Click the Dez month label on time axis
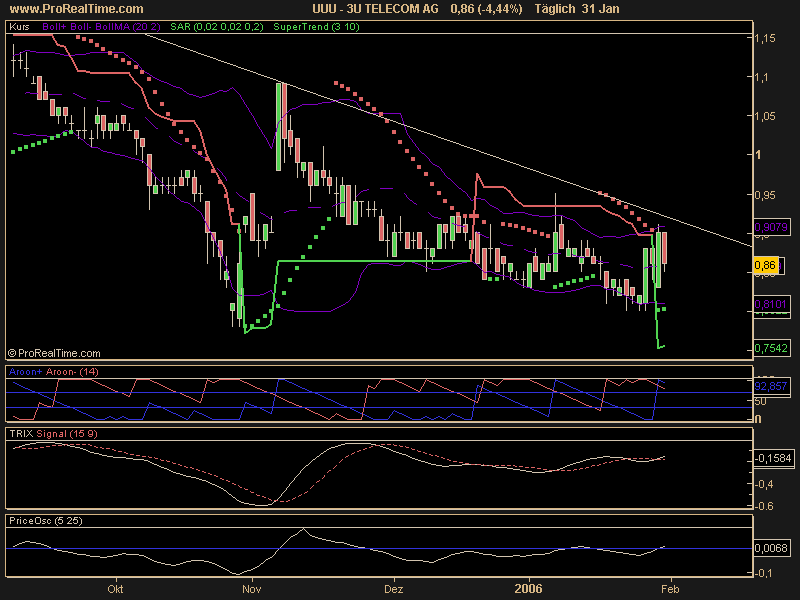Screen dimensions: 800x600 [393, 589]
